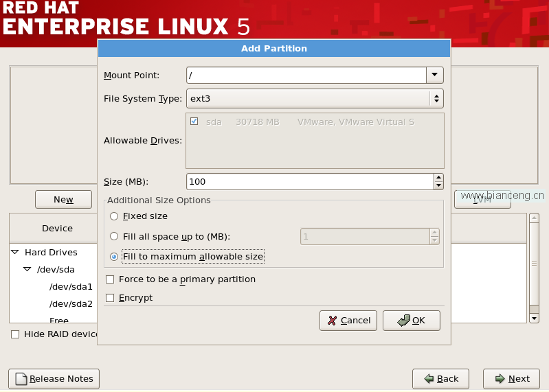Click the New partition button
Viewport: 549px width, 392px height.
click(x=63, y=199)
